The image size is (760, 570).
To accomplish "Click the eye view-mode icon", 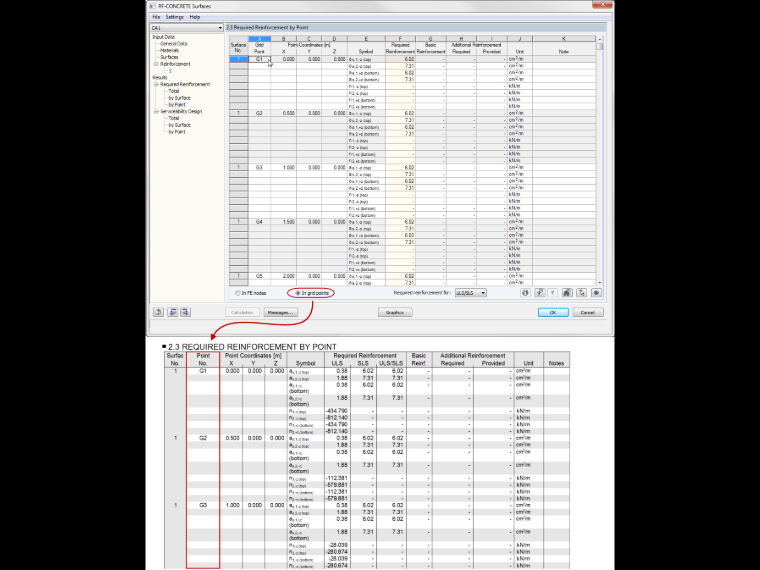I will [596, 293].
